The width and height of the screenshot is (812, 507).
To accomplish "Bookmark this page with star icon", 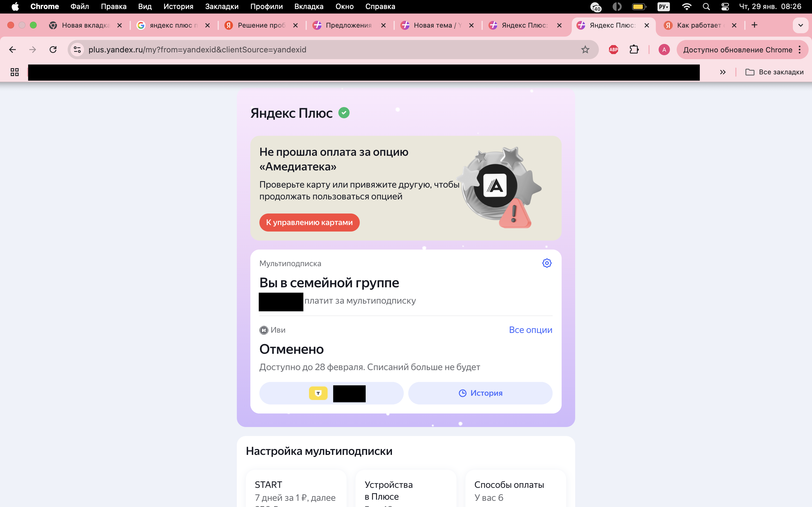I will (x=585, y=50).
